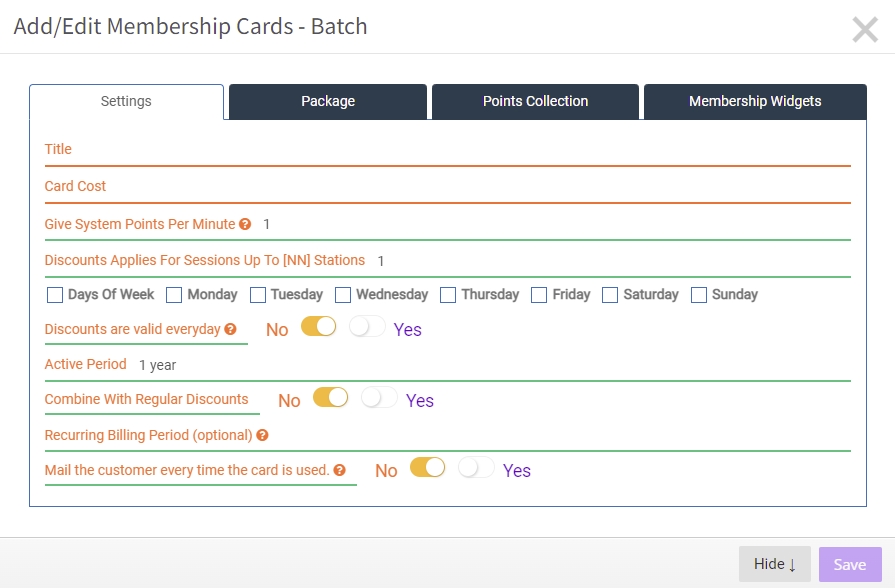Switch to the Package tab
The height and width of the screenshot is (588, 895).
(x=328, y=102)
